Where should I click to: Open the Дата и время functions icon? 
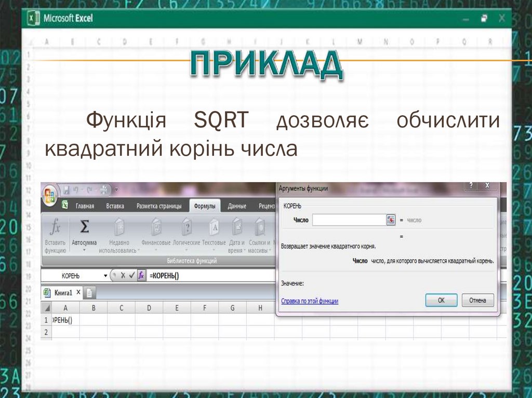click(x=237, y=227)
